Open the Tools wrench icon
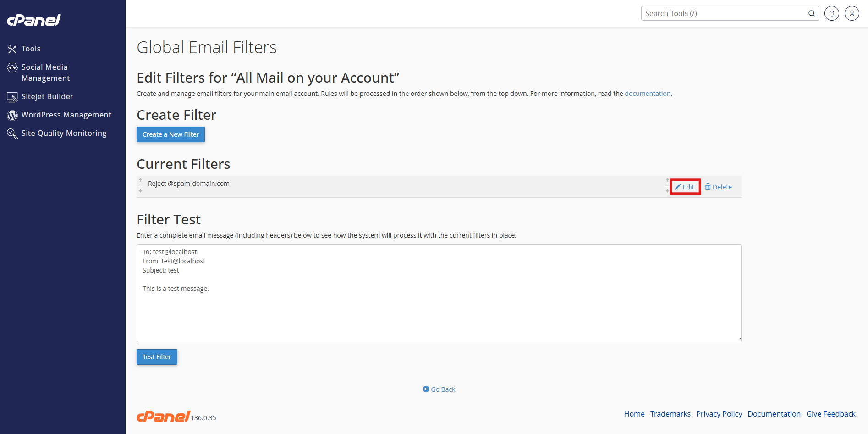This screenshot has height=434, width=868. (12, 49)
